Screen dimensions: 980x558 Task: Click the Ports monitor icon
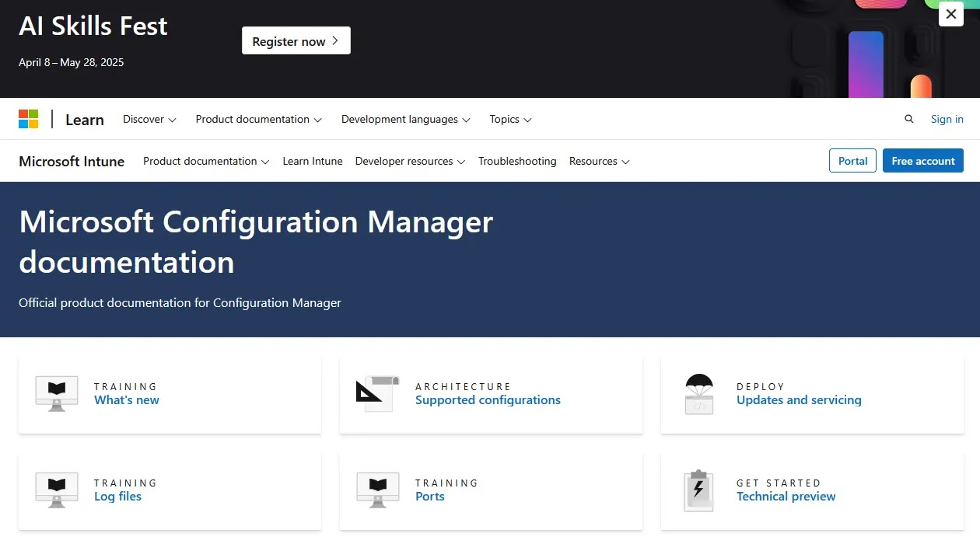point(378,490)
